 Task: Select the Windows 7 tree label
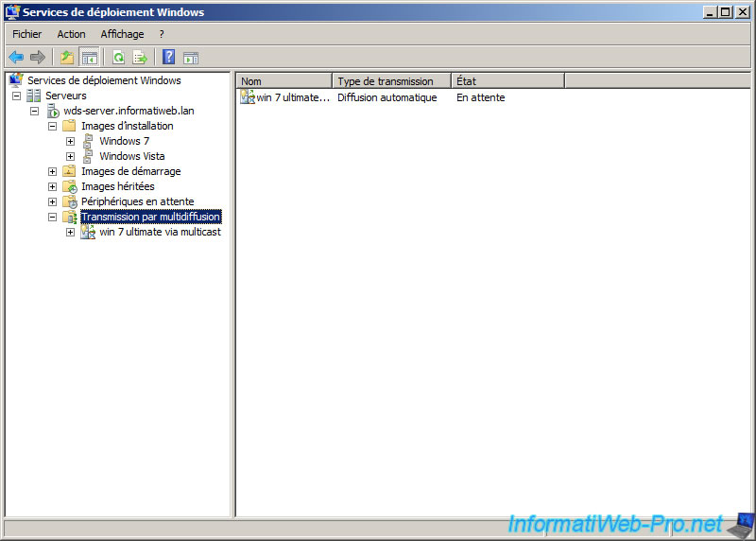[x=125, y=141]
